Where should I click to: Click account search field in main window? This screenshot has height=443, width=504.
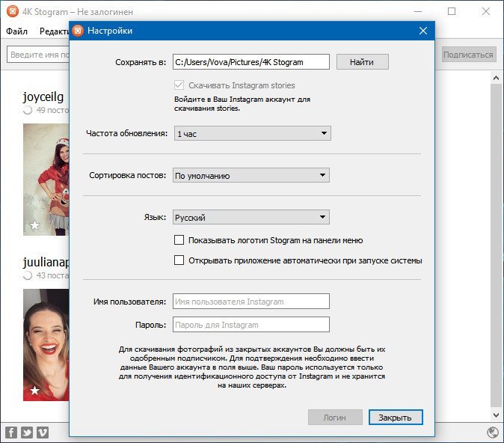coord(38,55)
